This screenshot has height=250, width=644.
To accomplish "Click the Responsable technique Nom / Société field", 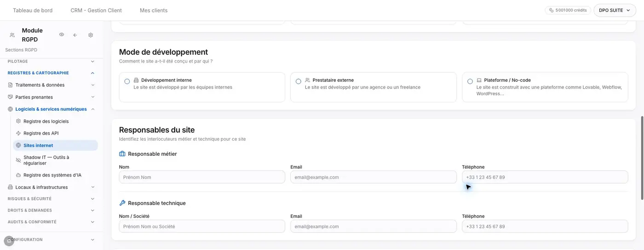I will (202, 226).
